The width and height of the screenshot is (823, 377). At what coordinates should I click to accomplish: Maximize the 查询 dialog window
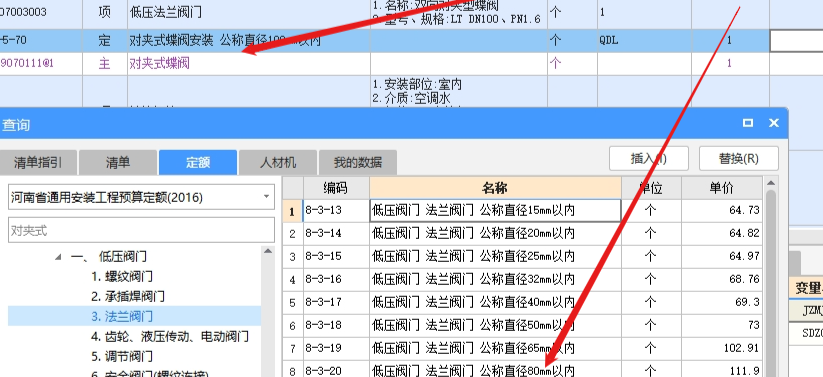tap(748, 123)
